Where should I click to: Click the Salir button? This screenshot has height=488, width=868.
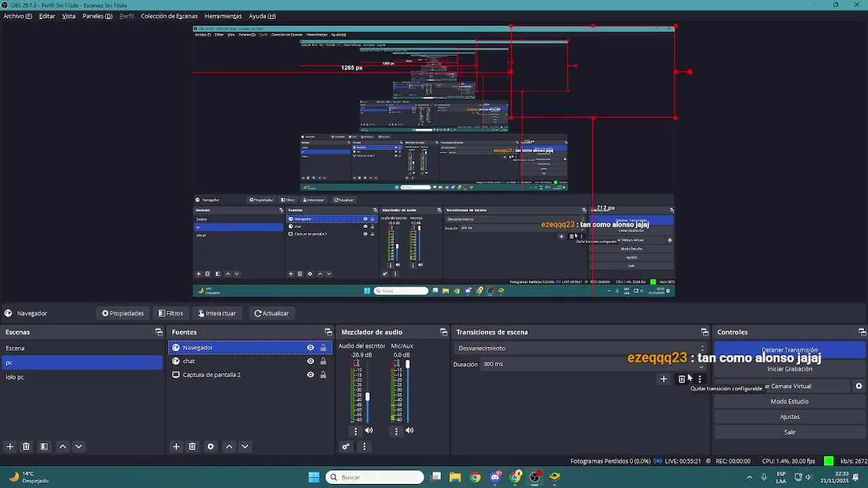click(x=789, y=432)
